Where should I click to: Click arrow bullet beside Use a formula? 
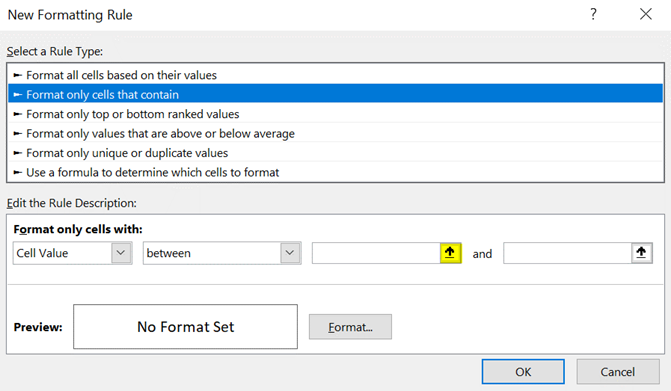click(18, 172)
